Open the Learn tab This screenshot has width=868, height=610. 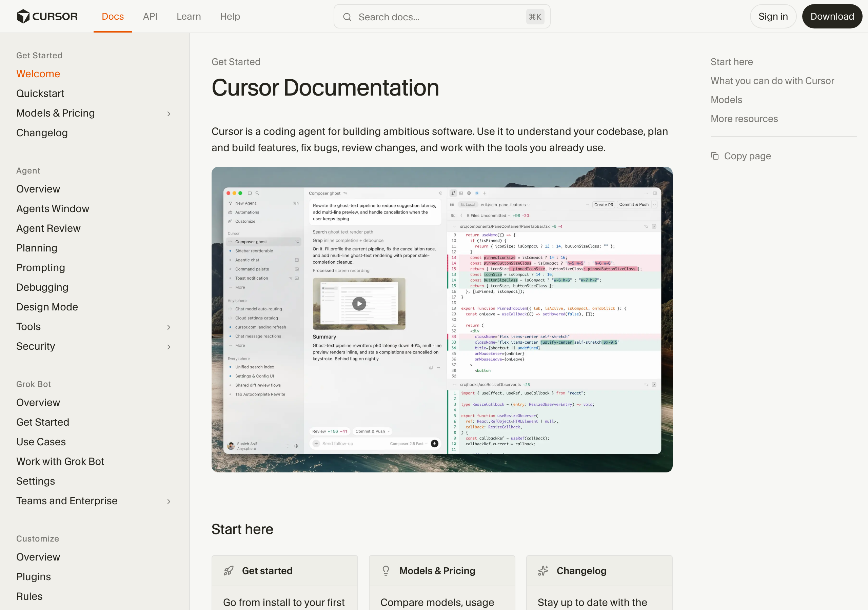click(x=189, y=16)
